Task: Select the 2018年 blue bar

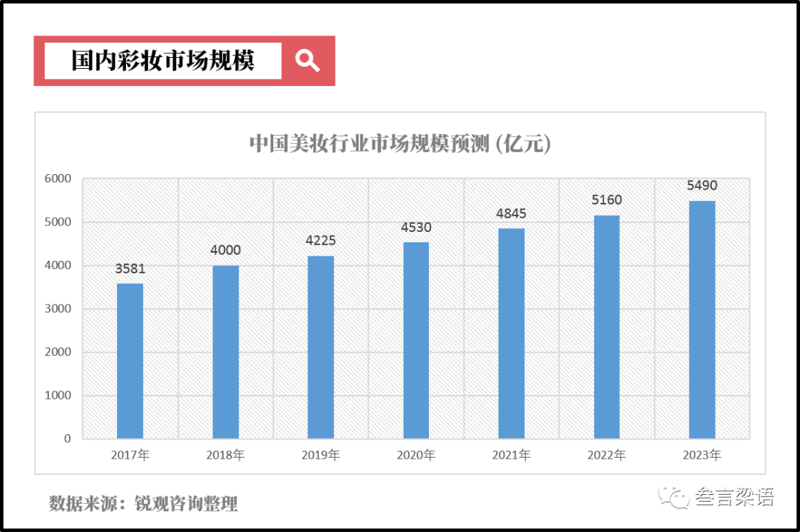Action: tap(226, 352)
